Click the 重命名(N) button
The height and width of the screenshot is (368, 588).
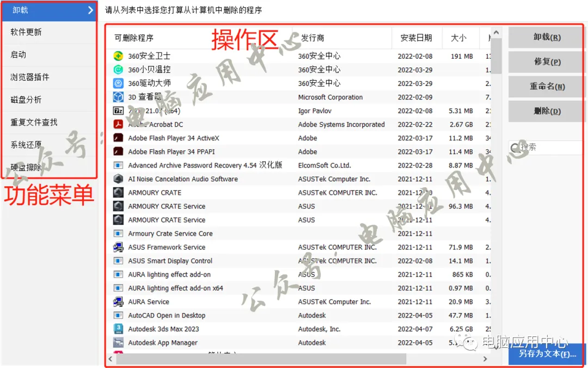pyautogui.click(x=547, y=87)
